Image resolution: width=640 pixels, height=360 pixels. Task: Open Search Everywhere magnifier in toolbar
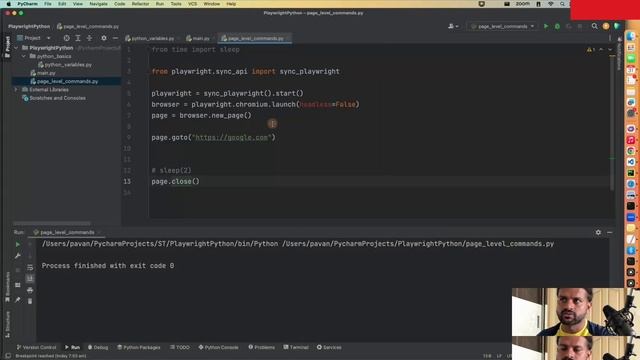pos(594,26)
